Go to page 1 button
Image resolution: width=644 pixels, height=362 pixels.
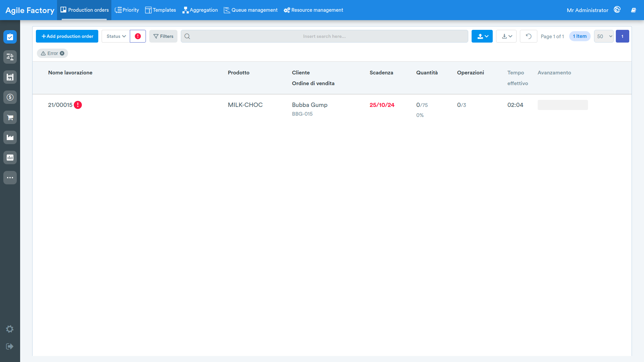click(623, 36)
